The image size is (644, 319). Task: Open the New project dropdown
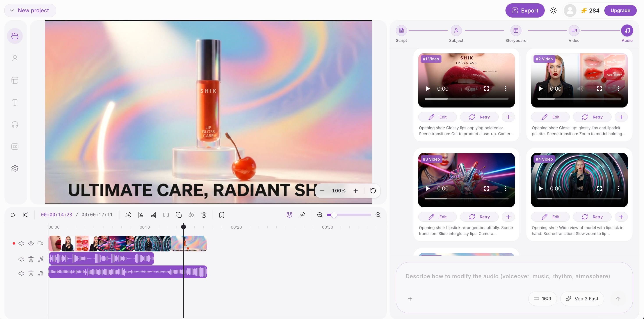point(30,10)
